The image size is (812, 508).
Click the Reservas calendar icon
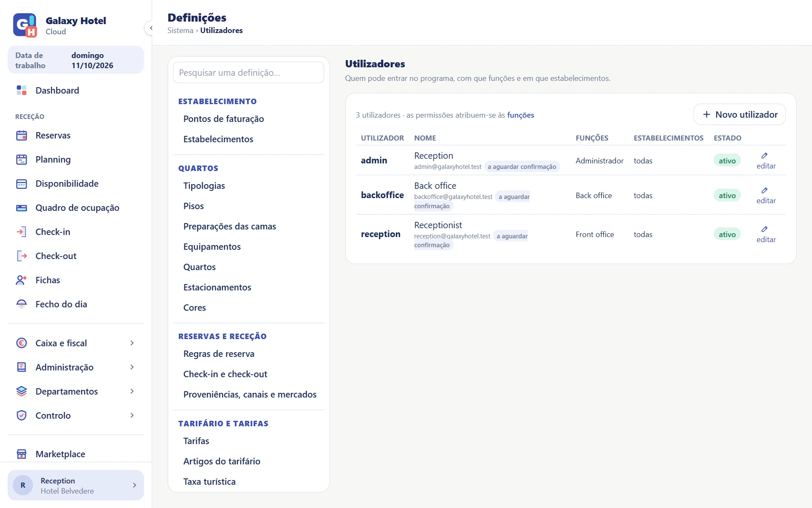tap(22, 135)
